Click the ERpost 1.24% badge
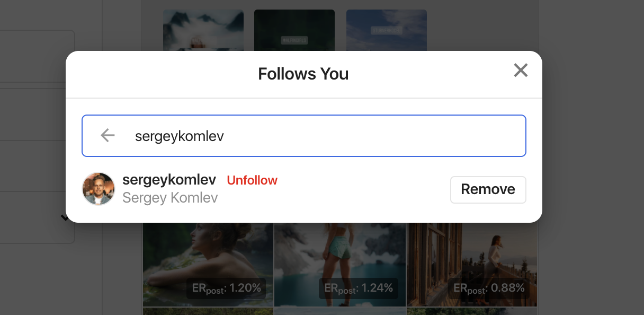The height and width of the screenshot is (315, 644). [x=359, y=288]
